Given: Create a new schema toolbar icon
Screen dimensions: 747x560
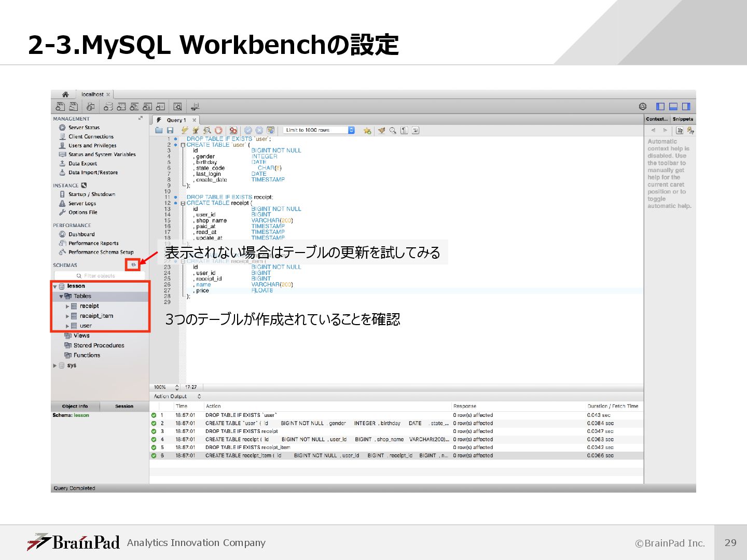Looking at the screenshot, I should click(x=108, y=107).
